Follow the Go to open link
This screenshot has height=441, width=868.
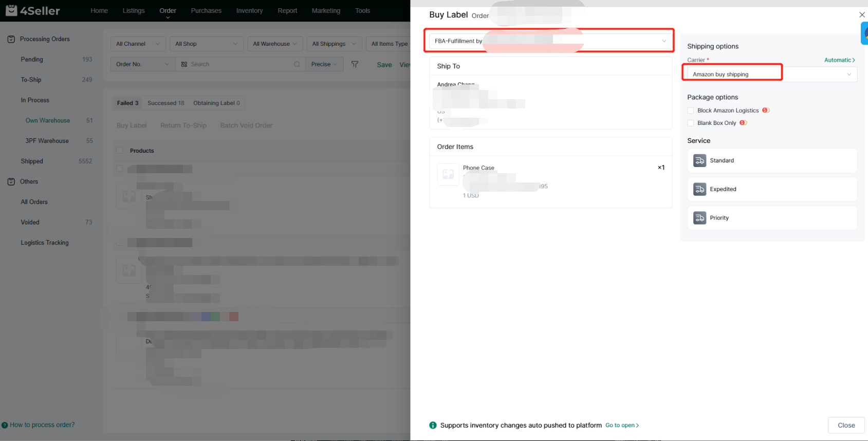tap(622, 425)
